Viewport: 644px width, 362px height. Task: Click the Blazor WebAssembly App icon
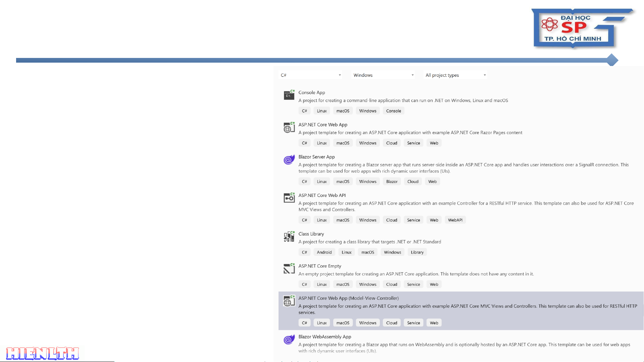coord(289,340)
